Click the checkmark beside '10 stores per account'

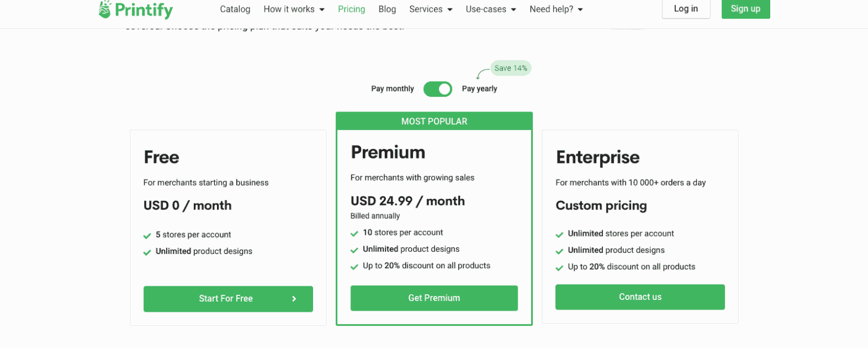(354, 233)
